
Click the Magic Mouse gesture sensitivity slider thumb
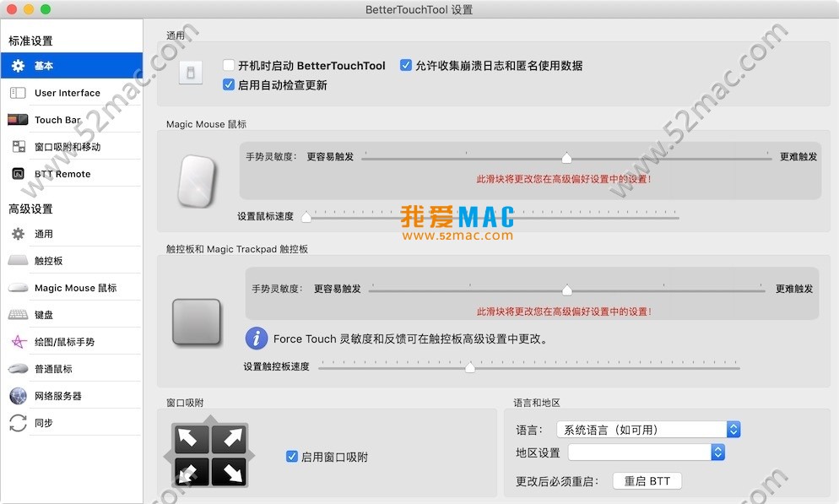566,157
